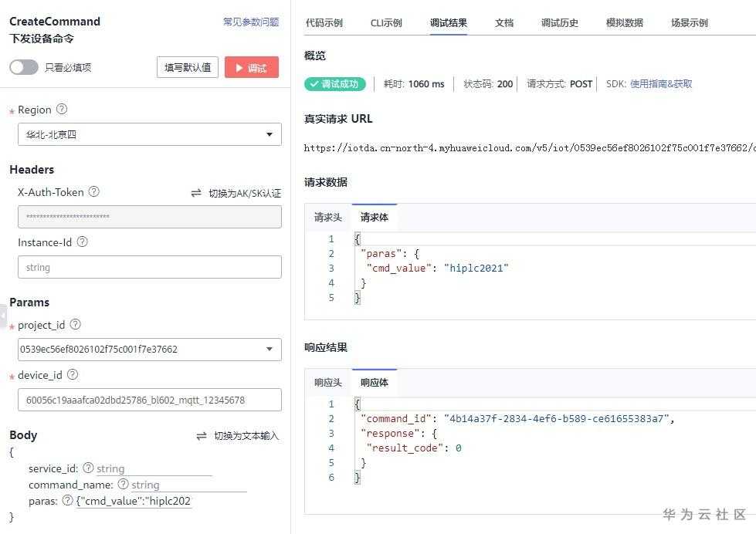Click the help icon beside X-Auth-Token

point(94,192)
